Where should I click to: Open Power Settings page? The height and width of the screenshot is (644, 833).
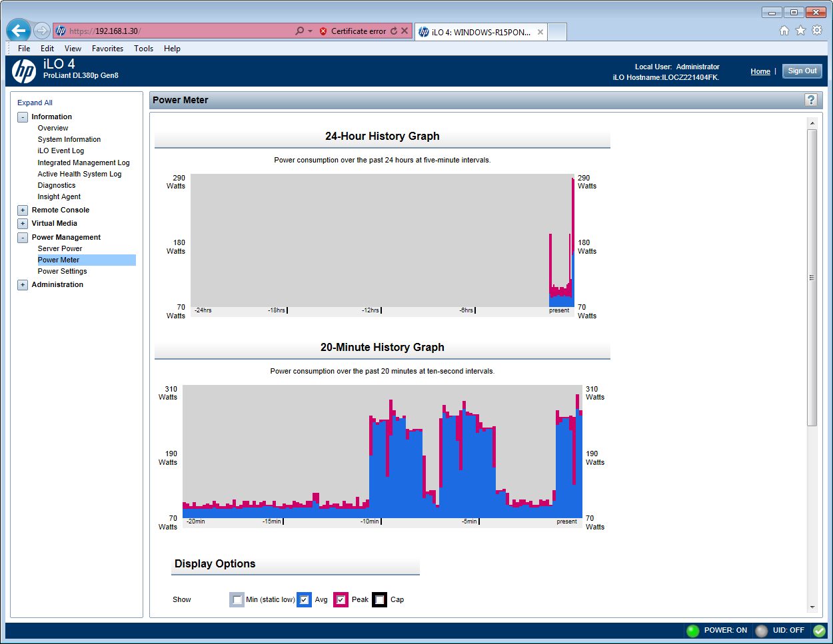tap(63, 271)
